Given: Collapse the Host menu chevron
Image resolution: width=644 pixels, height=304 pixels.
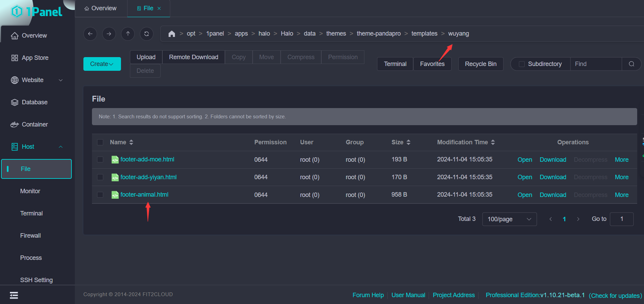Looking at the screenshot, I should tap(61, 147).
